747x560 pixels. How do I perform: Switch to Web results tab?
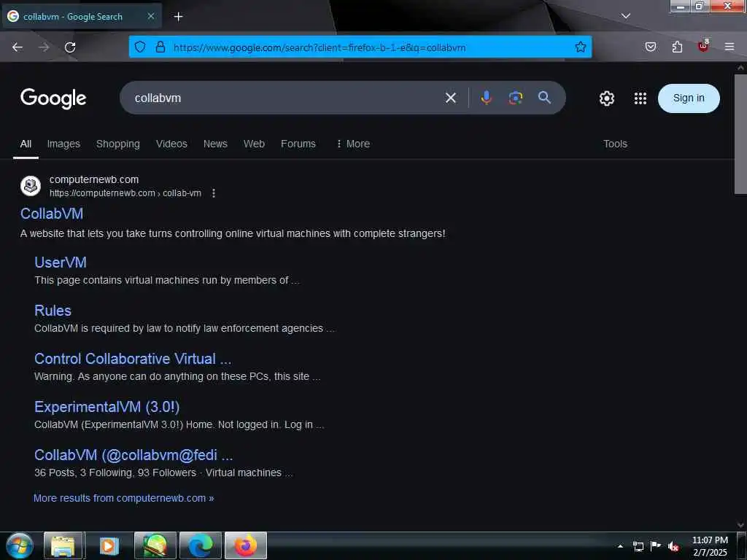click(x=254, y=144)
